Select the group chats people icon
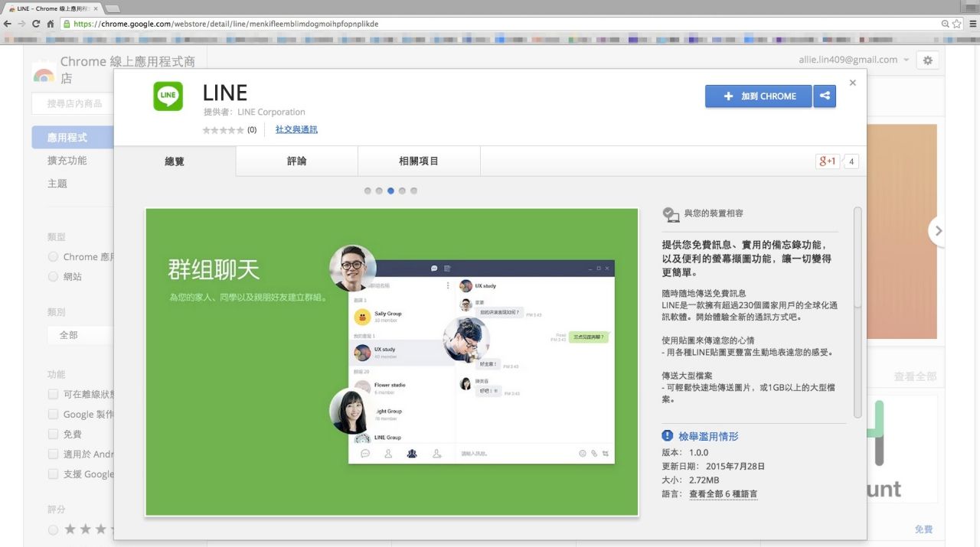This screenshot has width=980, height=547. 411,454
